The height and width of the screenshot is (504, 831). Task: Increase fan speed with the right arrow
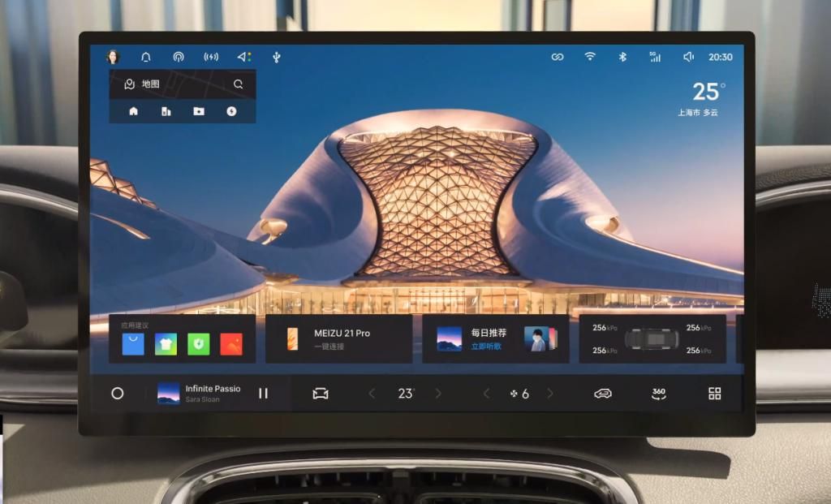550,394
